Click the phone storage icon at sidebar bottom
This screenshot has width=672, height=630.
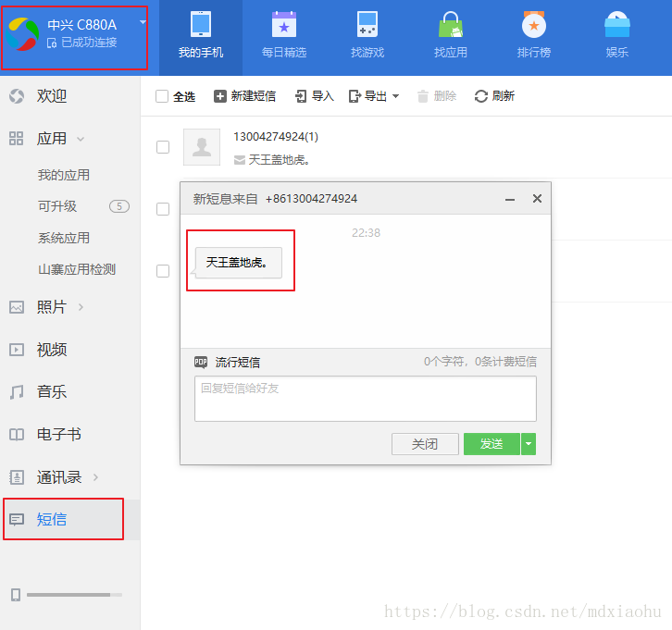pos(16,595)
